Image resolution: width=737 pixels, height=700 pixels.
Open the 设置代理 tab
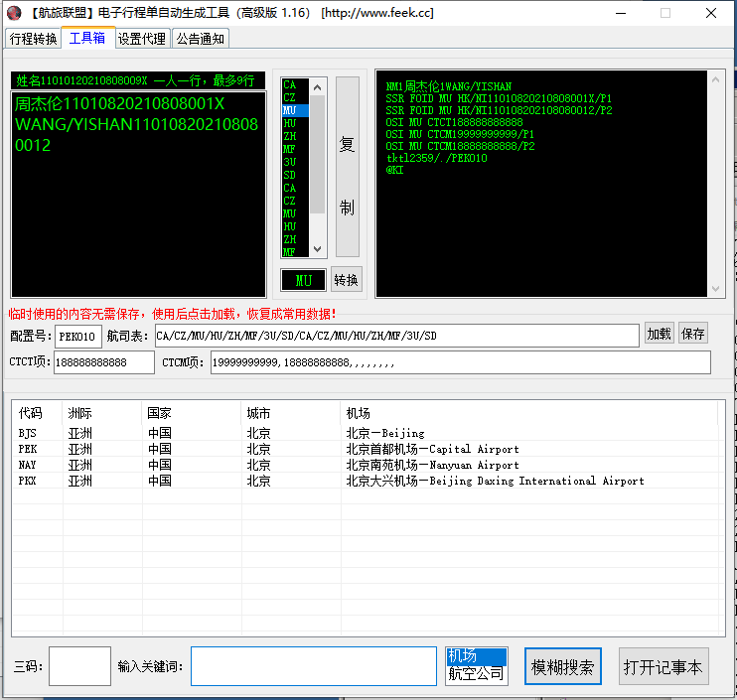142,39
